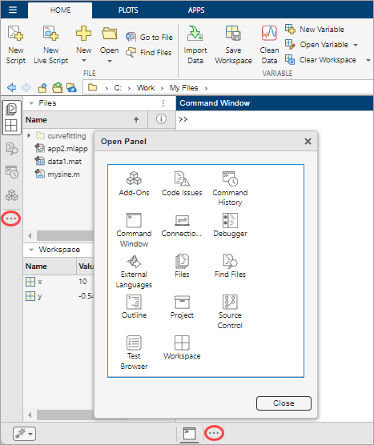Viewport: 374px width, 445px height.
Task: Open the Files sidebar icon
Action: pyautogui.click(x=11, y=109)
